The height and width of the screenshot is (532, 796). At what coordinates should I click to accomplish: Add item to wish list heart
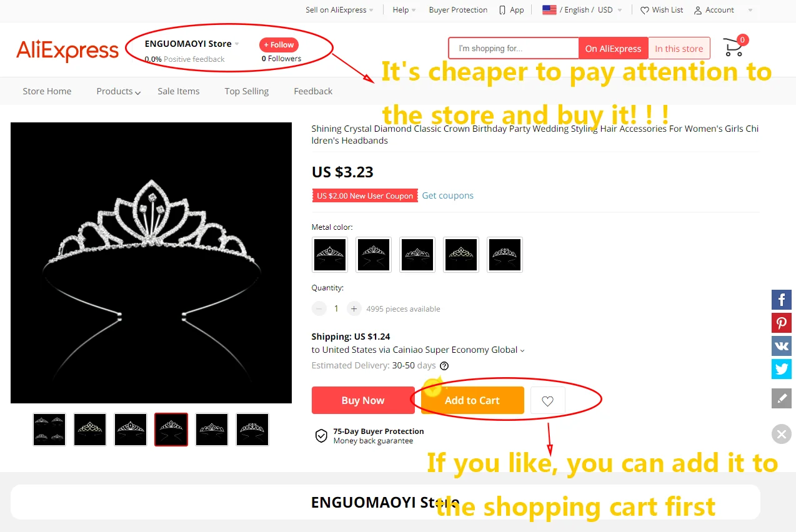(x=548, y=401)
